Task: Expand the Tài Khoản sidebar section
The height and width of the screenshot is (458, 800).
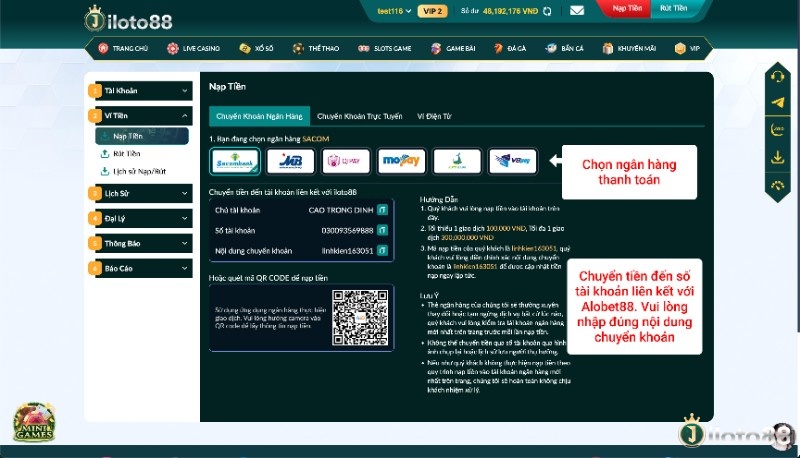Action: (x=140, y=91)
